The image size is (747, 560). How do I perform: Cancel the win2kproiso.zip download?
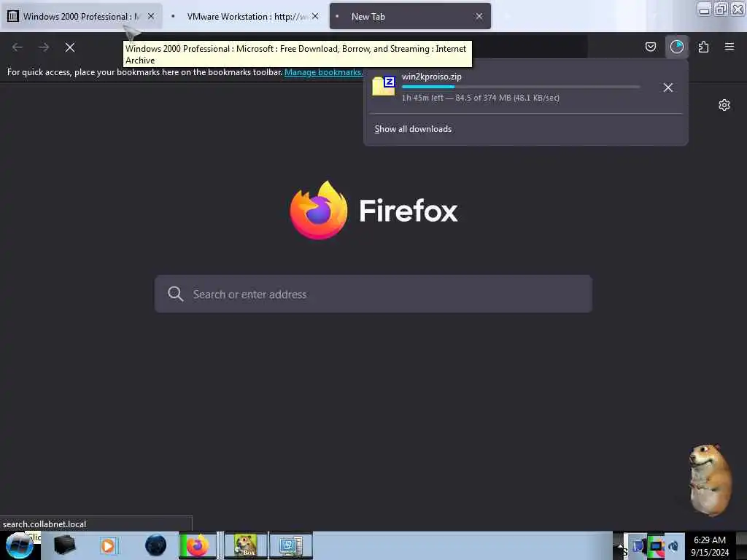(x=668, y=87)
